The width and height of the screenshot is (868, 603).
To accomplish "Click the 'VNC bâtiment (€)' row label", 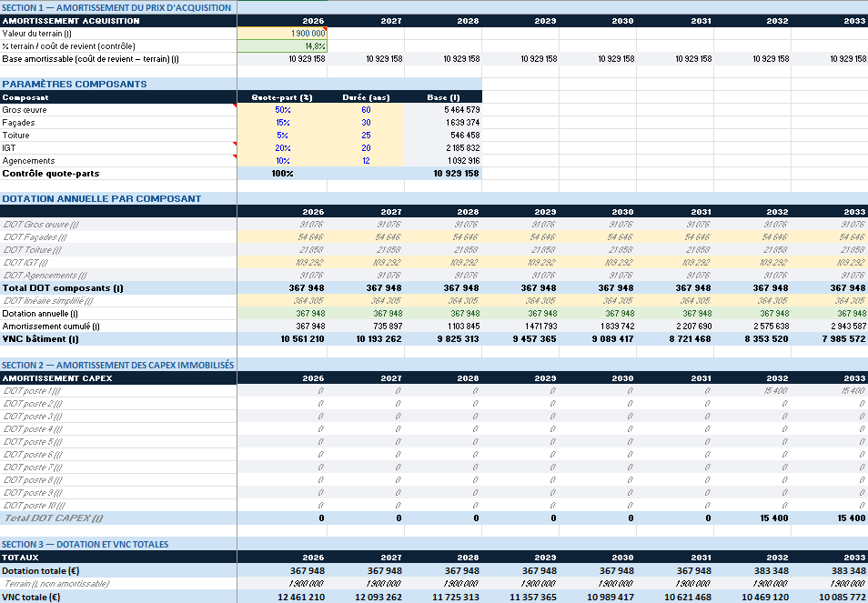I will 40,338.
